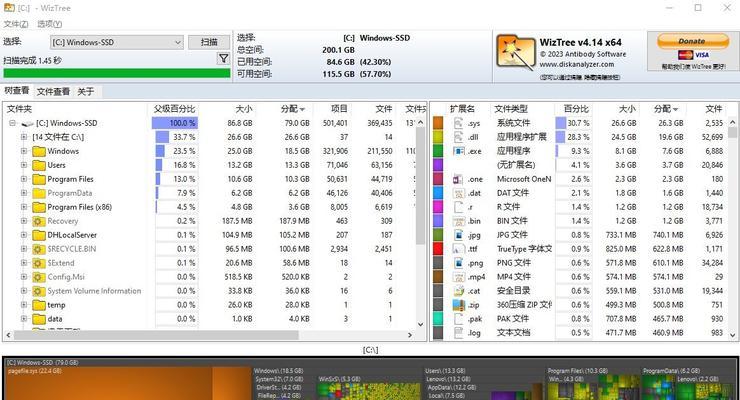Sort file types by 百分比 column header
The height and width of the screenshot is (400, 740).
pyautogui.click(x=576, y=109)
